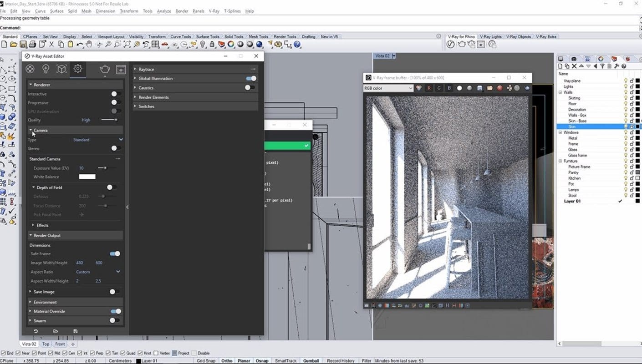This screenshot has height=364, width=642.
Task: Click the White Balance color swatch
Action: 87,177
